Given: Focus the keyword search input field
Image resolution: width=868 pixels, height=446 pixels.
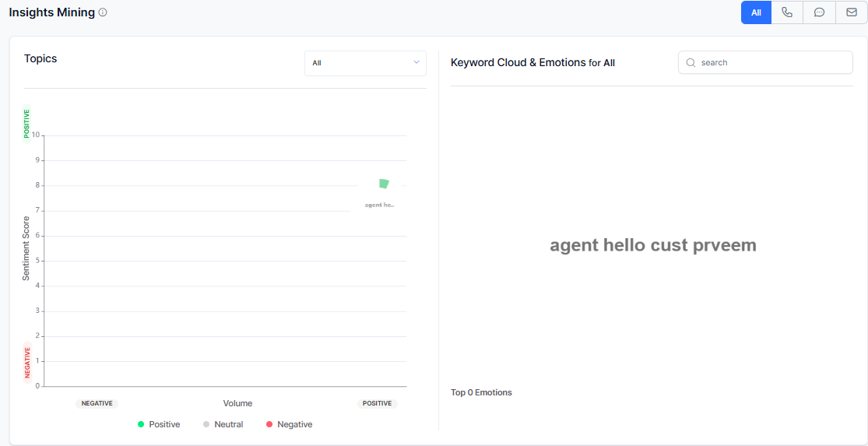Looking at the screenshot, I should (771, 62).
